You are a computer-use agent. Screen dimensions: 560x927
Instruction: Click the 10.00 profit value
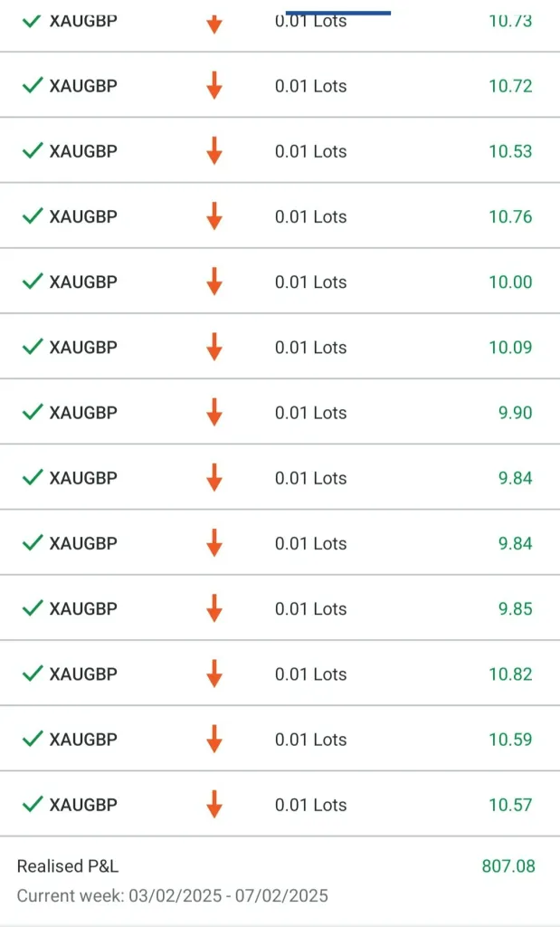click(510, 282)
